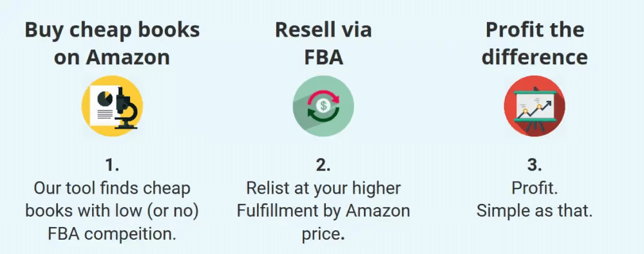
Task: Click the 'Profit the difference' heading
Action: (535, 44)
